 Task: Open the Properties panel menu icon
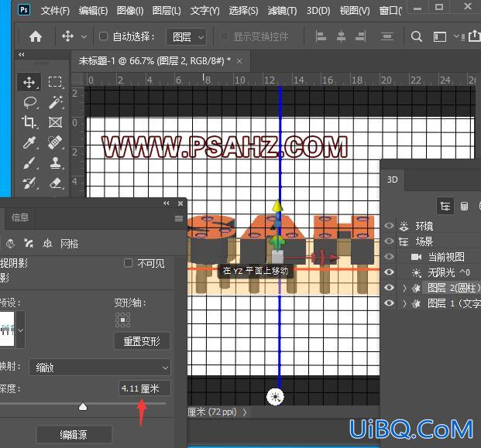pyautogui.click(x=179, y=218)
